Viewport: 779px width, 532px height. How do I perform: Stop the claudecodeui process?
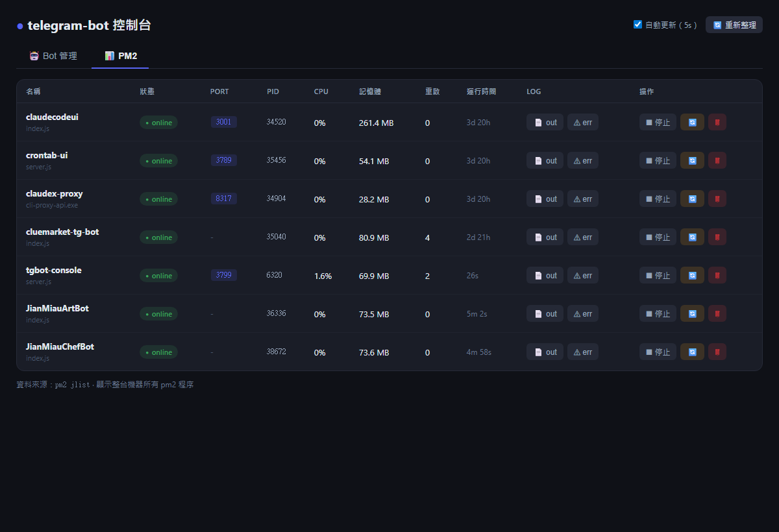click(x=658, y=122)
